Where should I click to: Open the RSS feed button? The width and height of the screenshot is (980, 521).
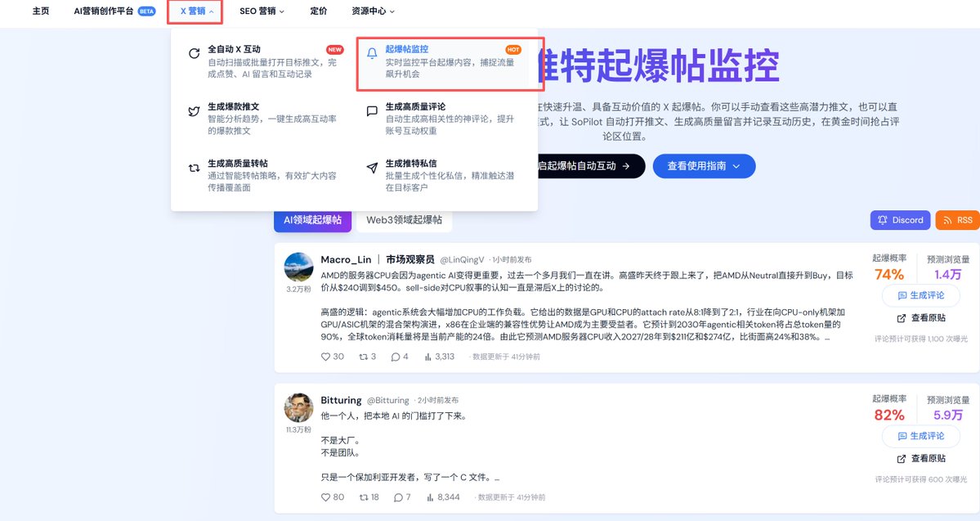tap(958, 220)
